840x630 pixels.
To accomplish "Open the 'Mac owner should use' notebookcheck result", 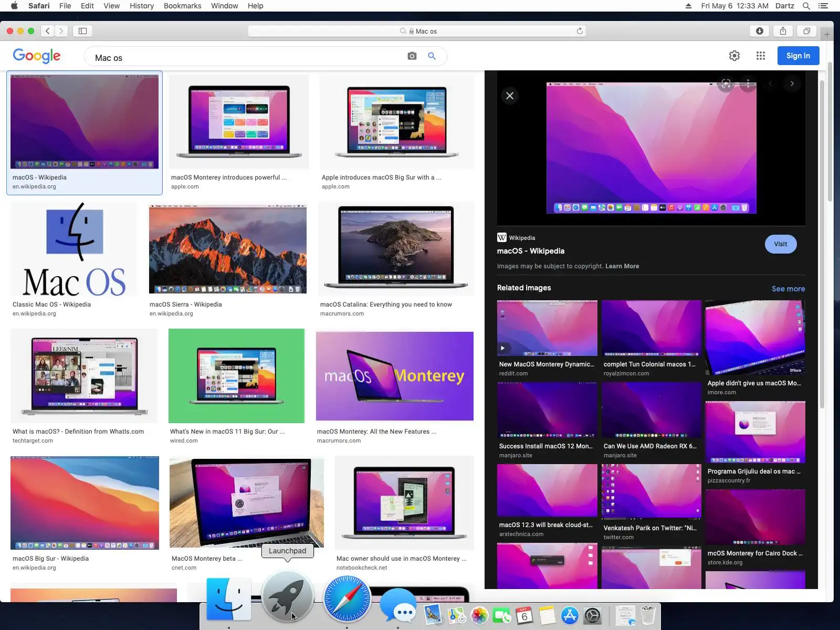I will pos(404,503).
